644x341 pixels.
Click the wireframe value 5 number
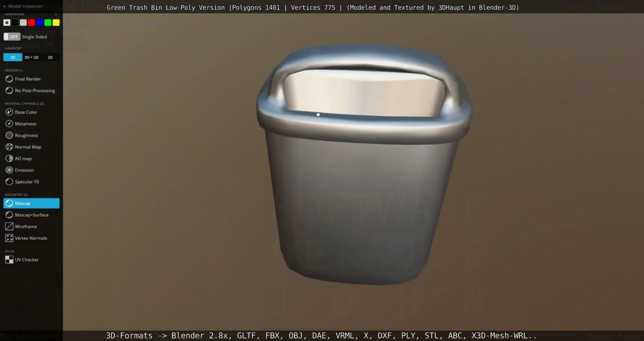click(x=56, y=14)
